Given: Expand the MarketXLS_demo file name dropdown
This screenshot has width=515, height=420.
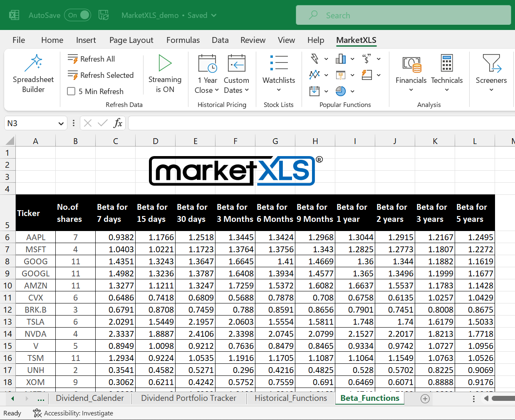Looking at the screenshot, I should 214,15.
